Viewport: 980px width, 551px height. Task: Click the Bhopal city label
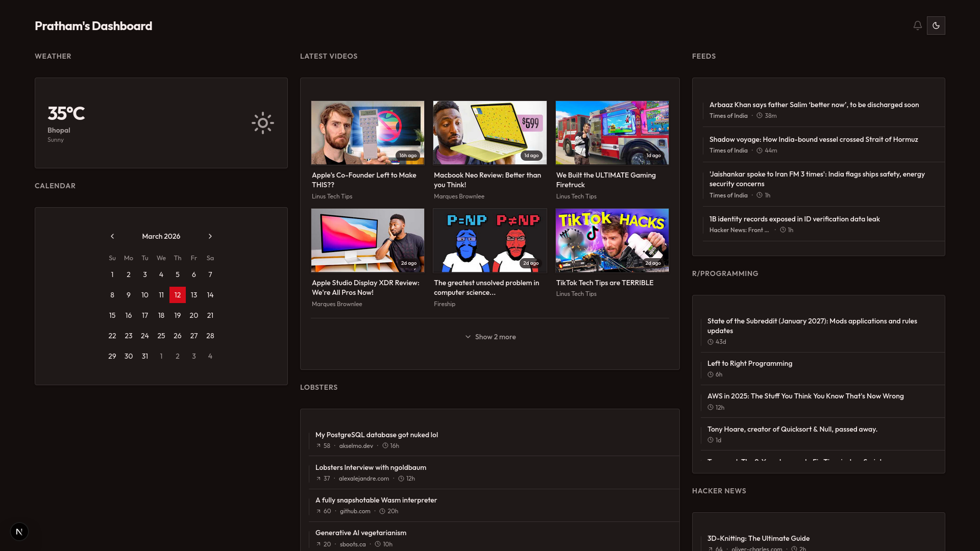pyautogui.click(x=59, y=130)
